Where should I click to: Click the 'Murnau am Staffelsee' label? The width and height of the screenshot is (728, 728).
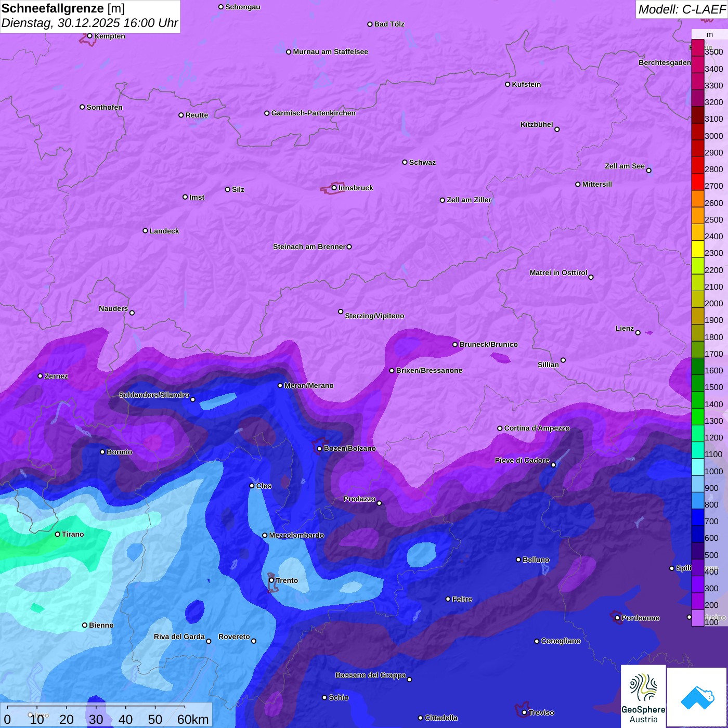coord(331,51)
